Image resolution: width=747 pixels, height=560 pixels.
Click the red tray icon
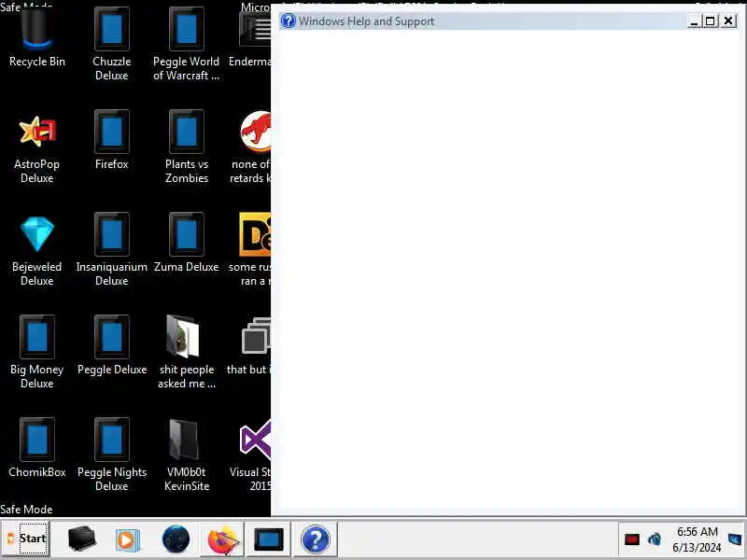click(x=632, y=539)
